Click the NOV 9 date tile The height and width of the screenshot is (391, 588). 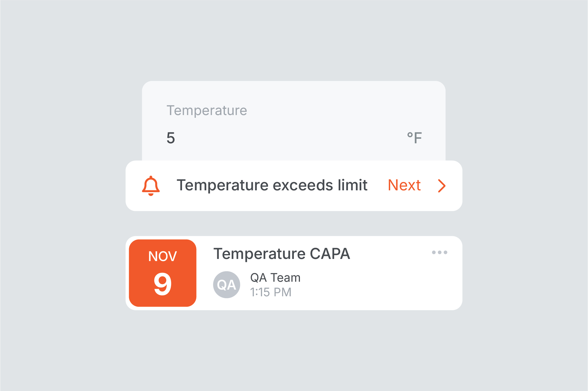(x=163, y=273)
